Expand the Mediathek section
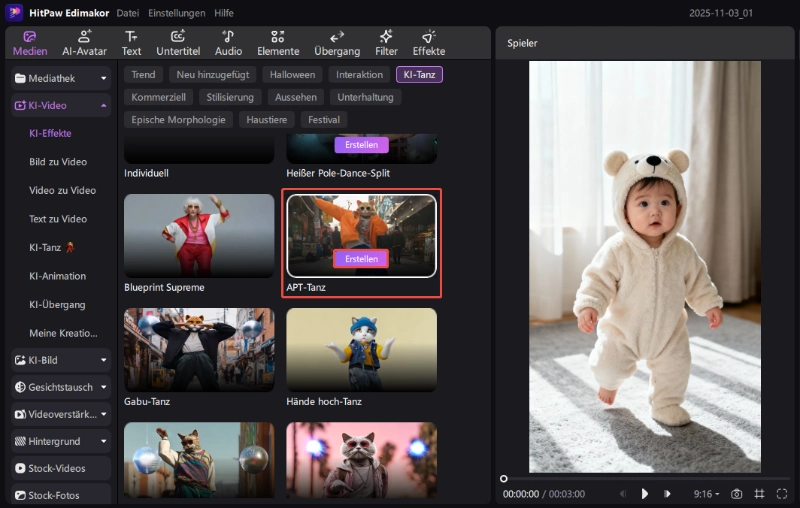 coord(61,77)
